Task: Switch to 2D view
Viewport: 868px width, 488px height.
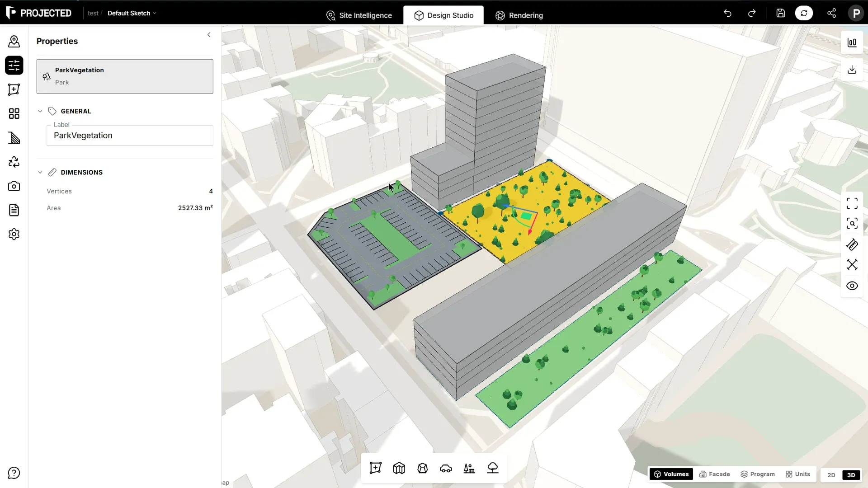Action: (831, 475)
